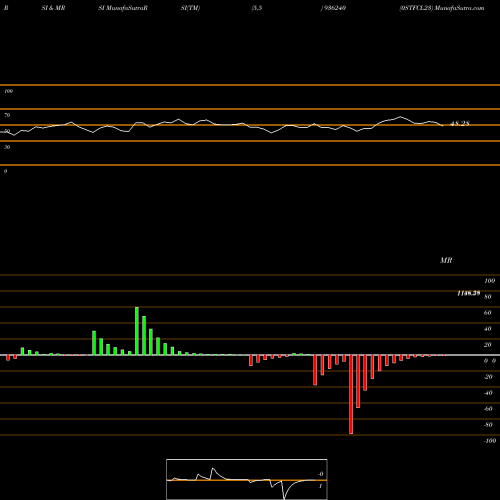The image size is (500, 500).
Task: Click the MR label above the histogram
Action: [446, 260]
